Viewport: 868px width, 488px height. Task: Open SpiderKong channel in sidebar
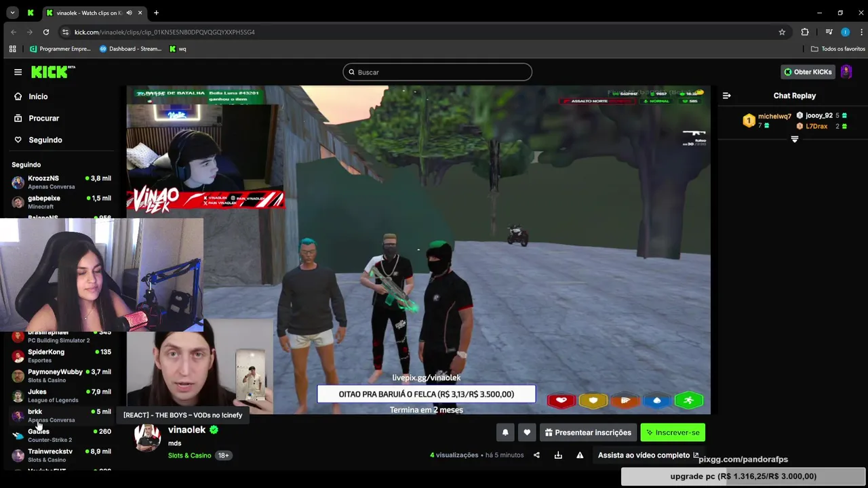61,356
